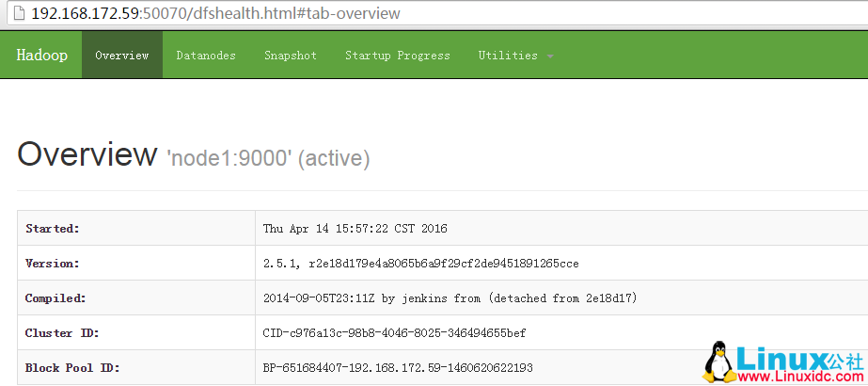This screenshot has width=868, height=386.
Task: Select the CID-c976a13c cluster ID value
Action: (394, 333)
